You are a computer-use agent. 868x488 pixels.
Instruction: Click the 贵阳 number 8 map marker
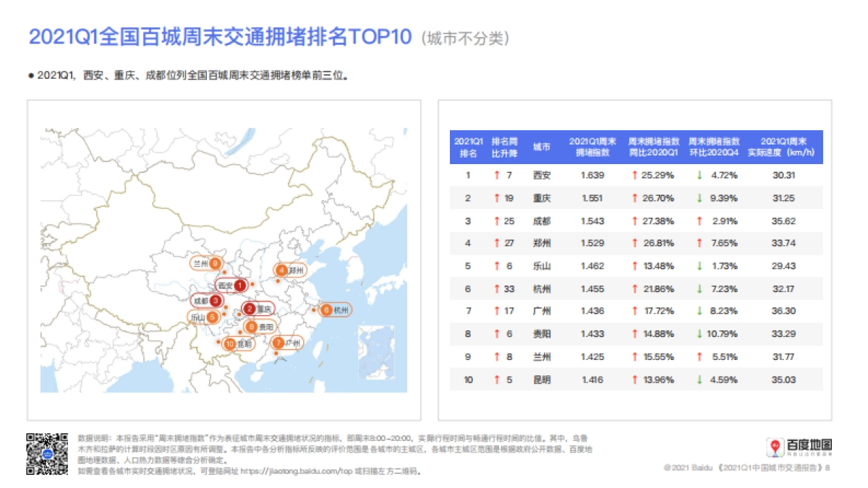point(250,328)
